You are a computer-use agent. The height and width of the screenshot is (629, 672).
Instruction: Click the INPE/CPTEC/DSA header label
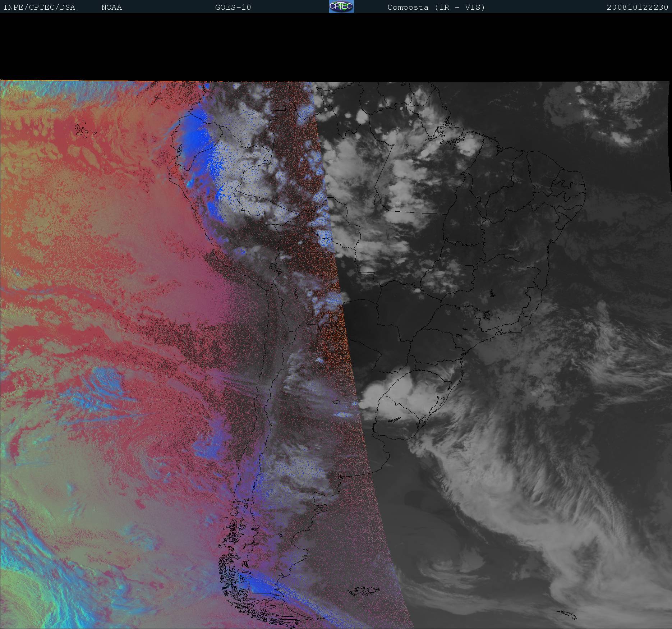tap(39, 7)
